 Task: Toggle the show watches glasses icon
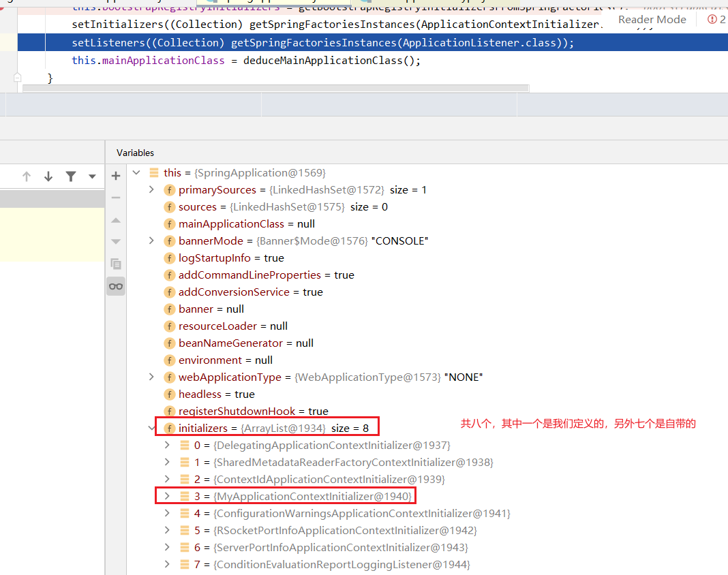pos(116,286)
